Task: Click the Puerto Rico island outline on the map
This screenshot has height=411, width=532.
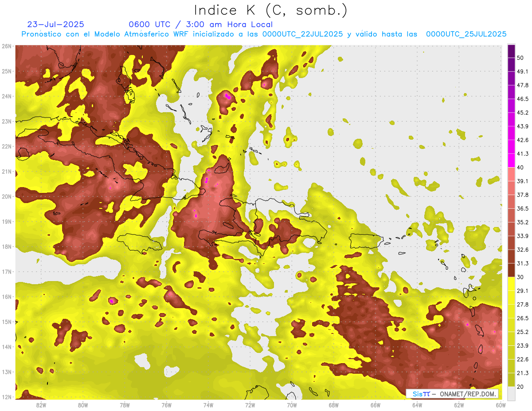Action: pyautogui.click(x=366, y=241)
